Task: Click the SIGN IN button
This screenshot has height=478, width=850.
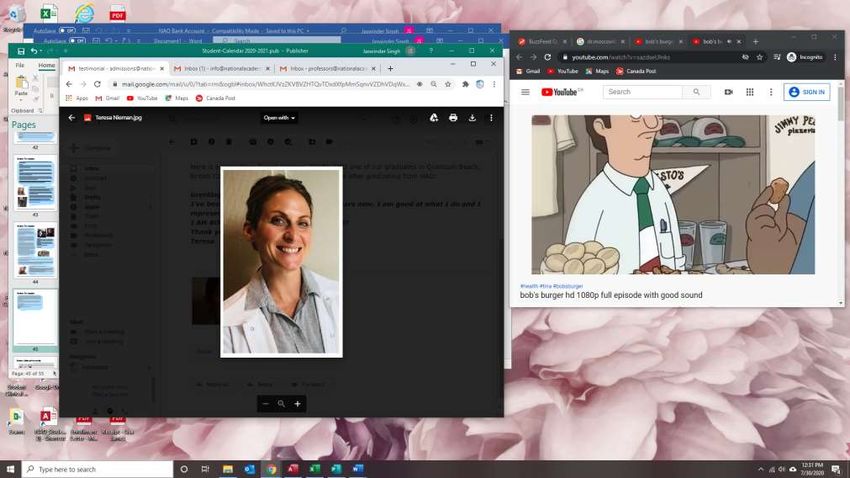Action: click(807, 92)
